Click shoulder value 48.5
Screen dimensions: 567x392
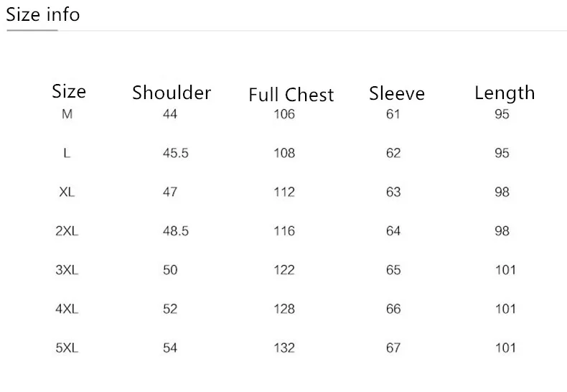175,231
